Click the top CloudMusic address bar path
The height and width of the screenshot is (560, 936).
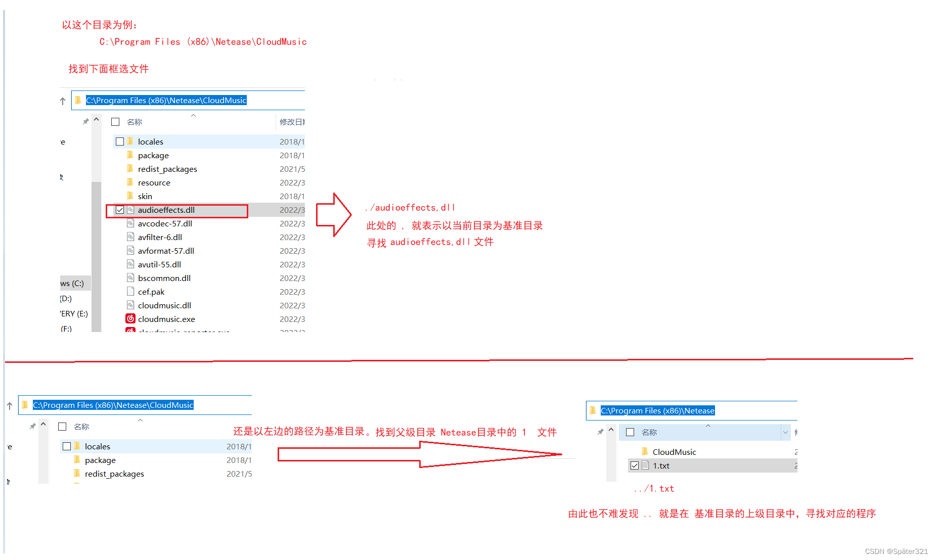coord(166,100)
